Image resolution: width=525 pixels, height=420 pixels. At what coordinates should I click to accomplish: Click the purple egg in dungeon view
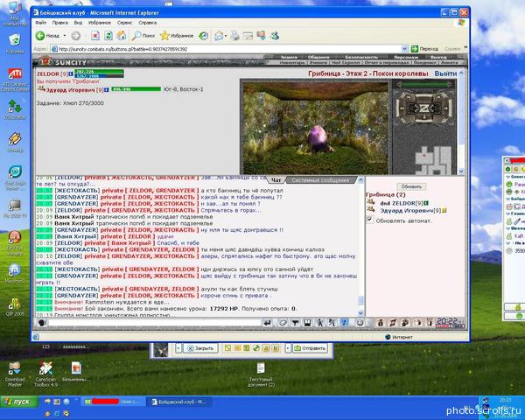pos(316,139)
